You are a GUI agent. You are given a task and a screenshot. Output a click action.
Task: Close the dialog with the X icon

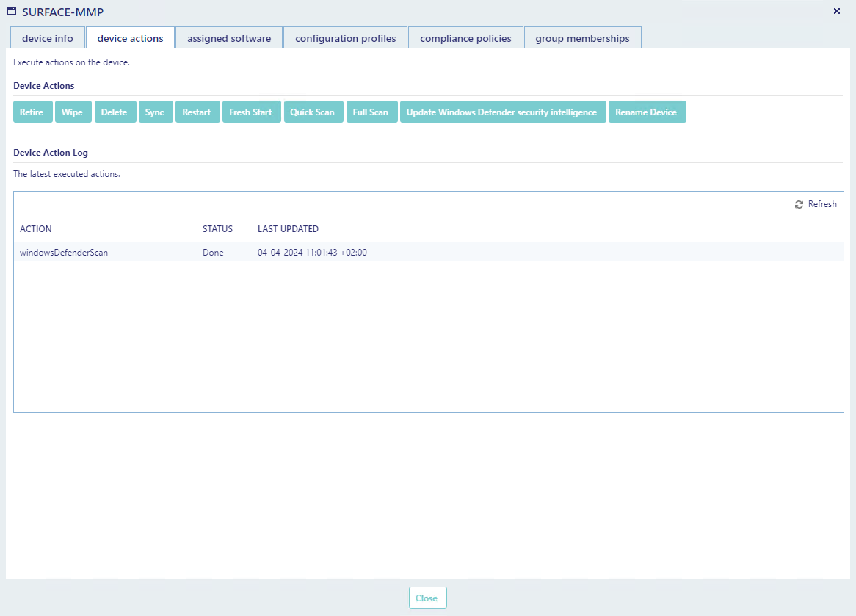click(837, 11)
